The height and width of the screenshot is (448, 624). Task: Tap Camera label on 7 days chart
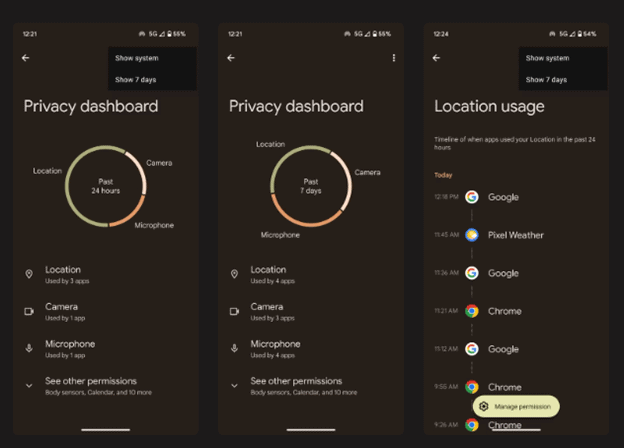[x=367, y=172]
